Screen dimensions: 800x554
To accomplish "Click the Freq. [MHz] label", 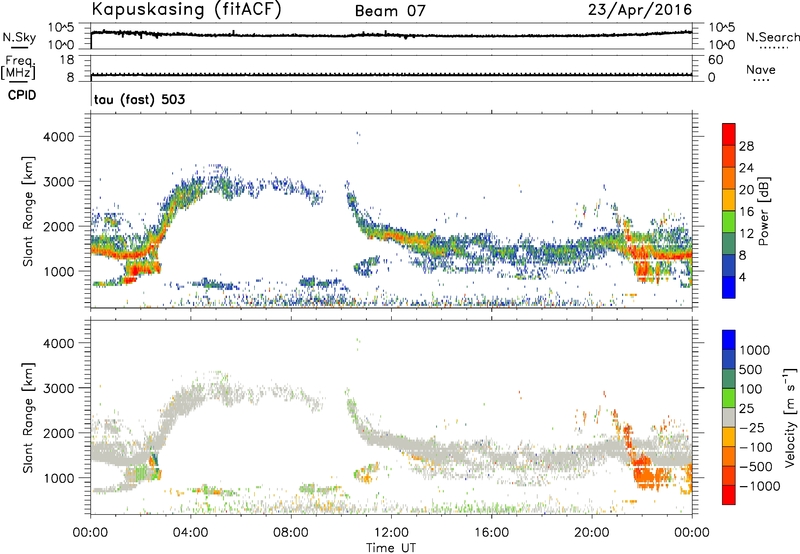I will point(18,68).
